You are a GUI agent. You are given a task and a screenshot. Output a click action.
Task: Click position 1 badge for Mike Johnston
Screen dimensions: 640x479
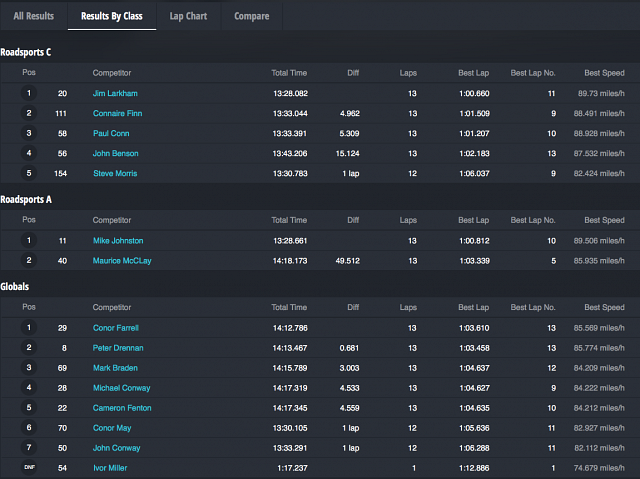pos(29,240)
